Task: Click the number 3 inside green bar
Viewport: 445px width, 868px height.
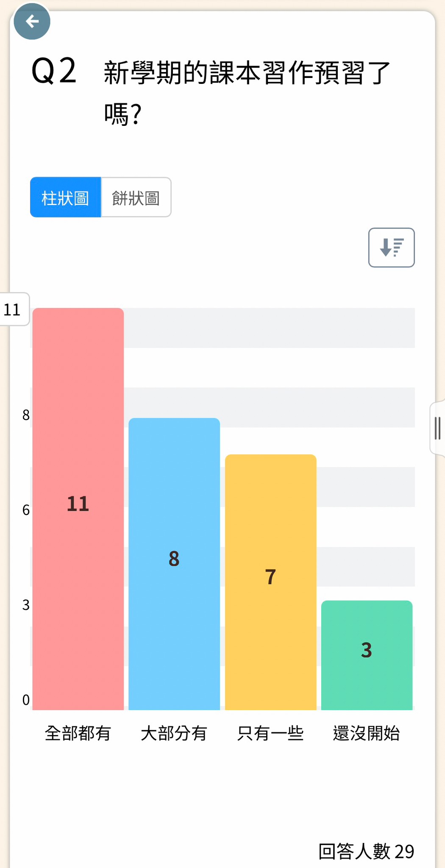Action: pyautogui.click(x=367, y=650)
